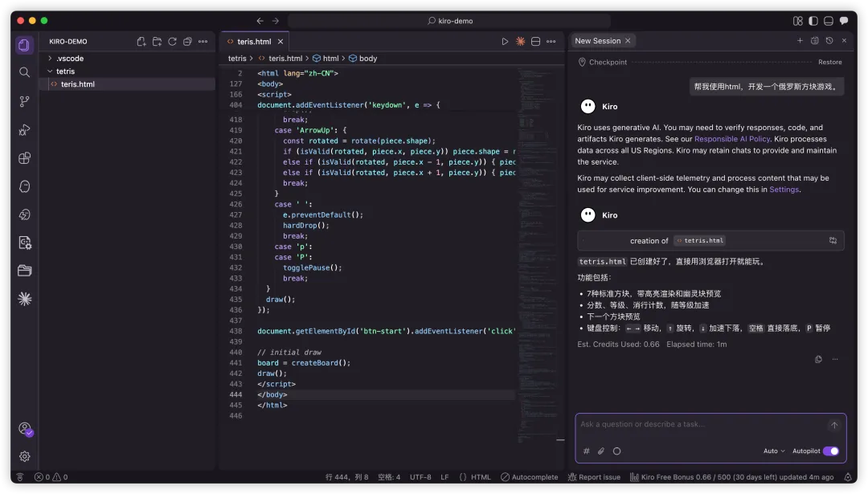Open the notifications bell
The width and height of the screenshot is (868, 494).
[x=848, y=477]
